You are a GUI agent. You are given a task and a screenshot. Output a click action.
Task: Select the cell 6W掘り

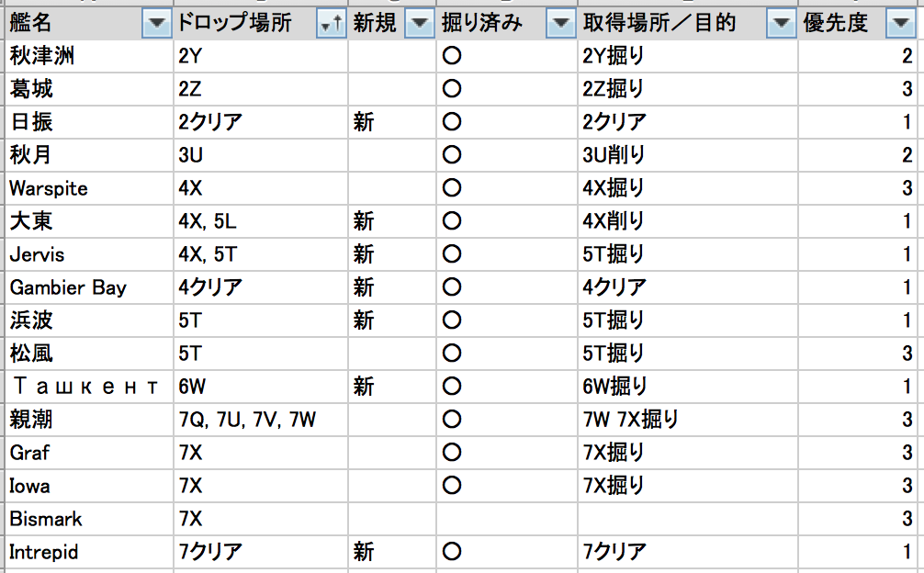[x=688, y=387]
